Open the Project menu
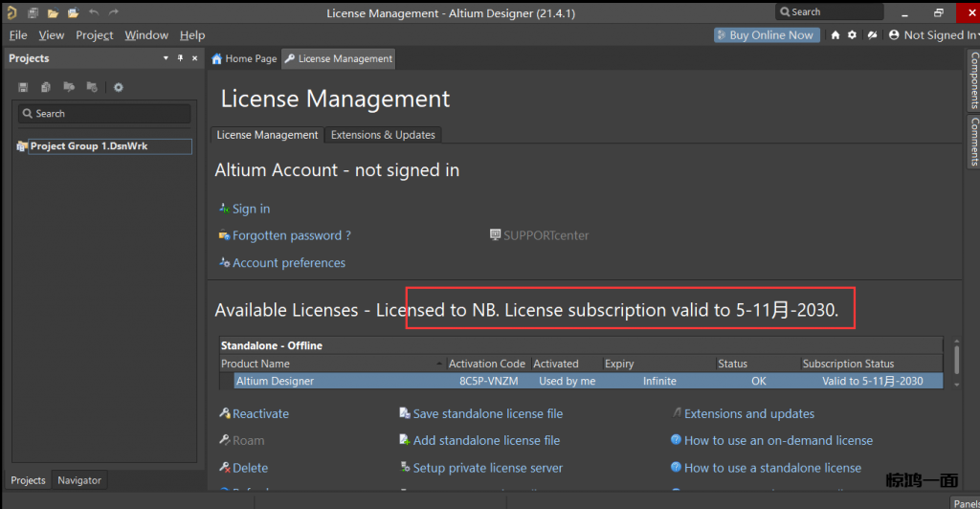Viewport: 980px width, 509px height. (x=95, y=35)
